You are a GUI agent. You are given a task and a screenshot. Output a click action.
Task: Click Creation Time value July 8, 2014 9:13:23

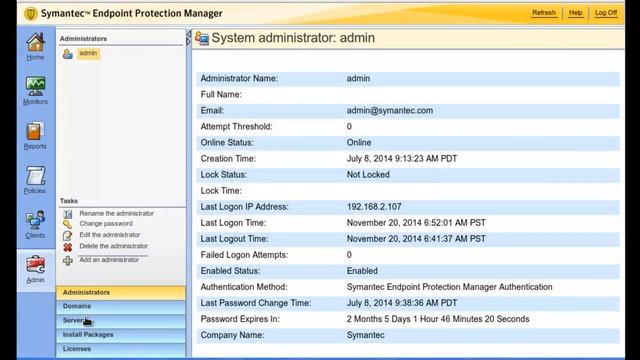402,159
